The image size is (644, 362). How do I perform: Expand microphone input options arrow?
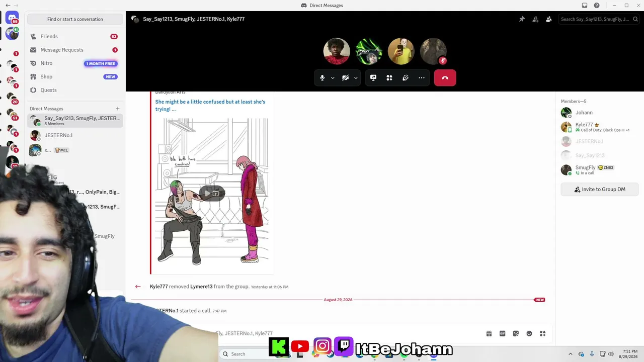[x=333, y=78]
